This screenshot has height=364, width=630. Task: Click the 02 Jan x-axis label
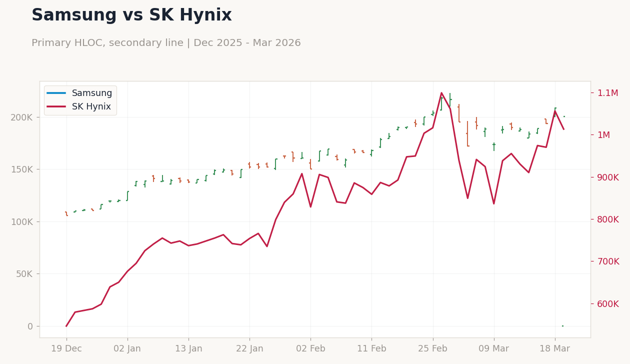(x=127, y=349)
